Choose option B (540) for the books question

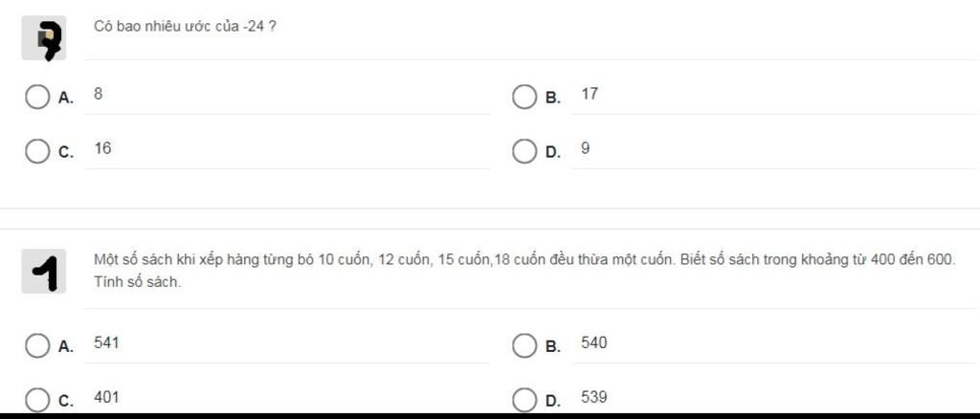click(x=523, y=345)
